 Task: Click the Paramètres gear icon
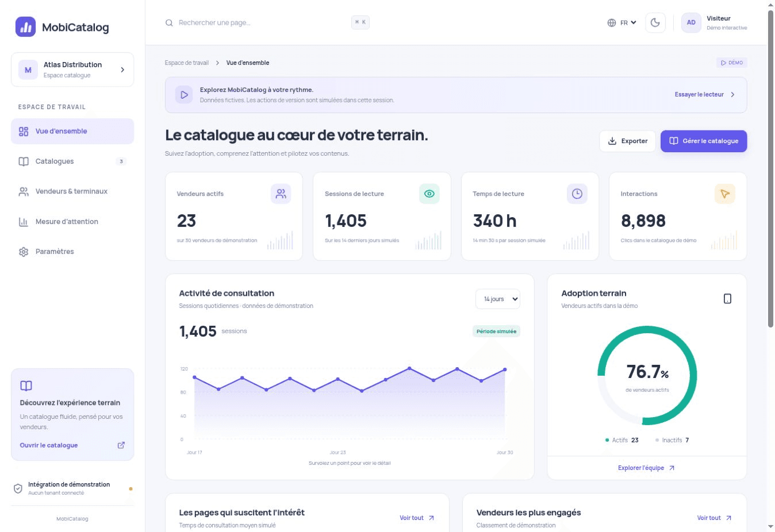point(24,252)
